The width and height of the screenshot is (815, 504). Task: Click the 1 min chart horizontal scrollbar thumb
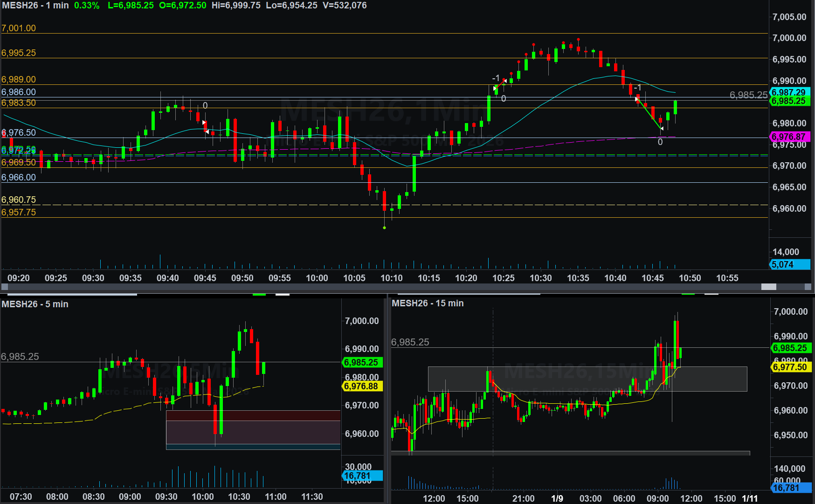click(768, 287)
